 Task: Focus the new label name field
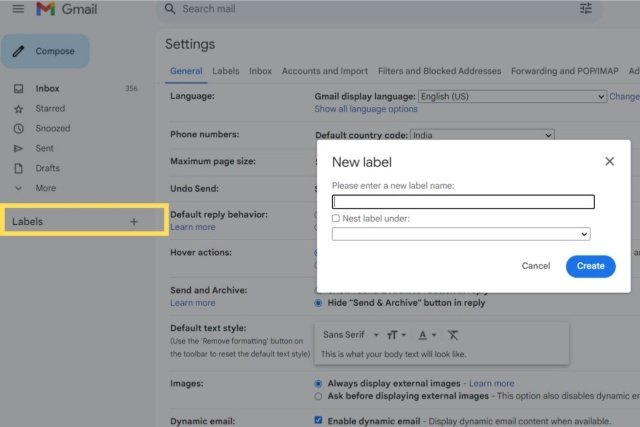(x=463, y=202)
